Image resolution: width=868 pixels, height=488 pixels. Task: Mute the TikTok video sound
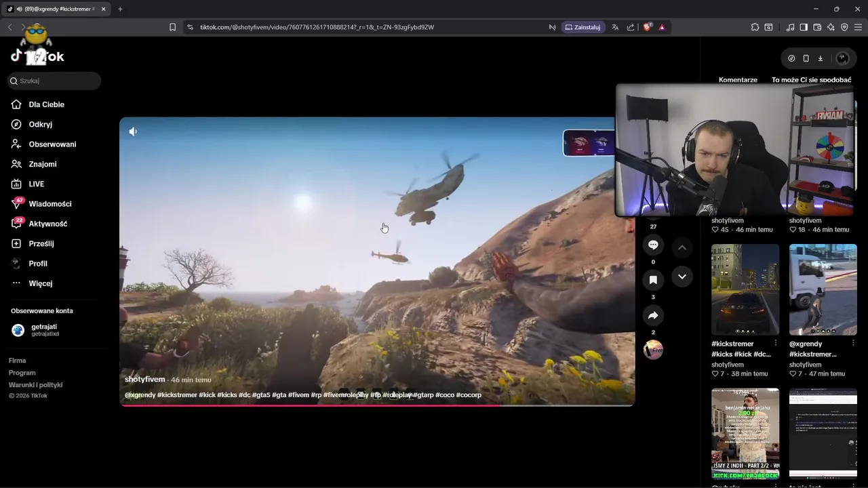pos(133,131)
